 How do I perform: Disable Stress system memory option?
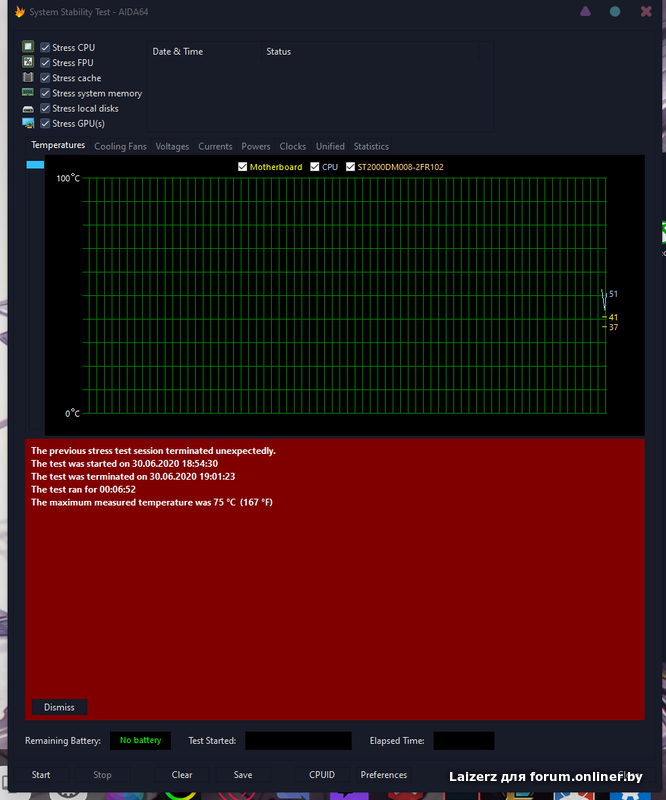point(45,93)
